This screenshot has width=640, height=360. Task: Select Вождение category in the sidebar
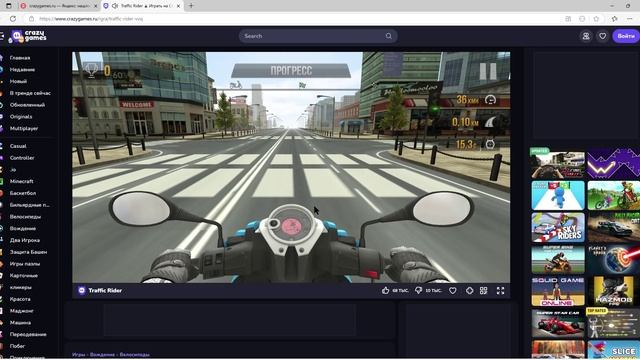(x=23, y=229)
